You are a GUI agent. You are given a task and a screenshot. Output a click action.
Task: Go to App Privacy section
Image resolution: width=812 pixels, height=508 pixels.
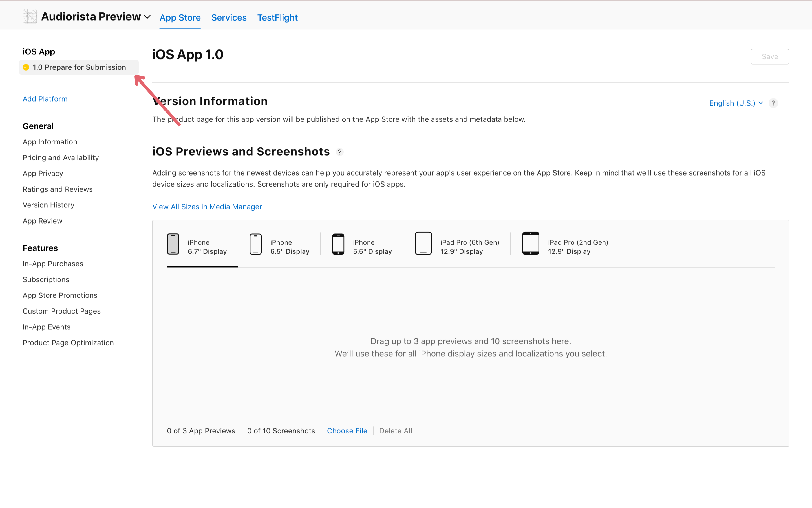43,173
